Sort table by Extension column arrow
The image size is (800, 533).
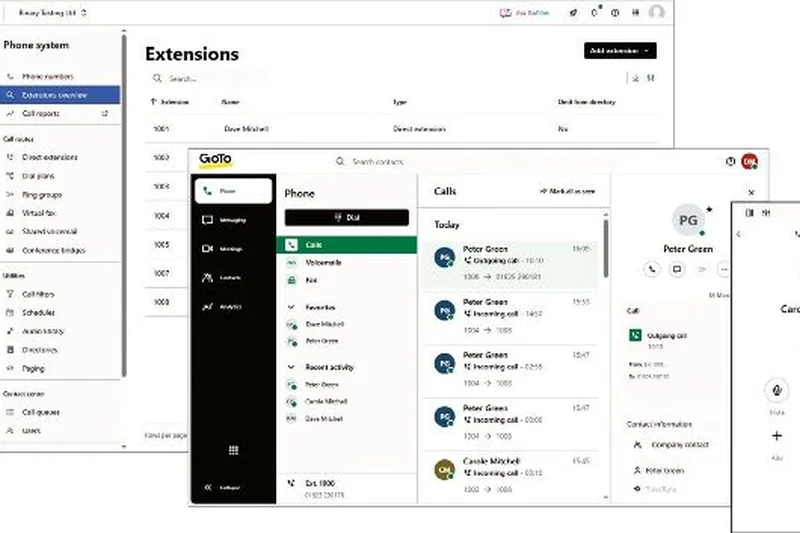pos(153,102)
